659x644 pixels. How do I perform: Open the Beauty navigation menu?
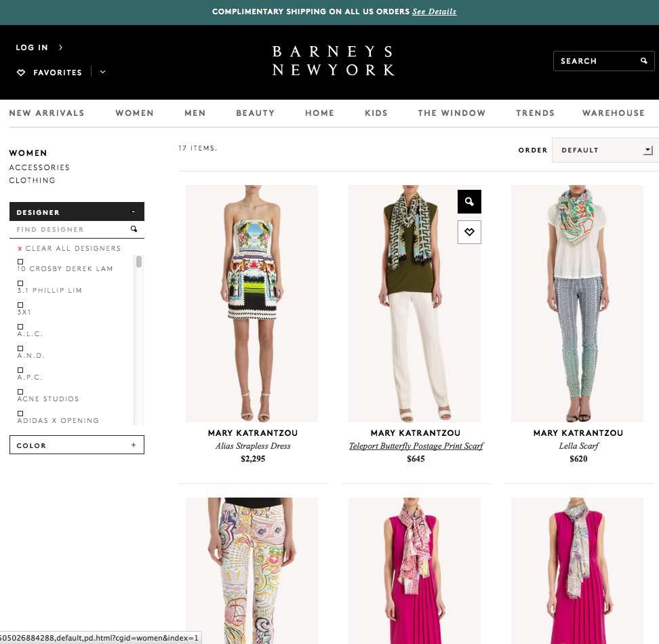(255, 113)
